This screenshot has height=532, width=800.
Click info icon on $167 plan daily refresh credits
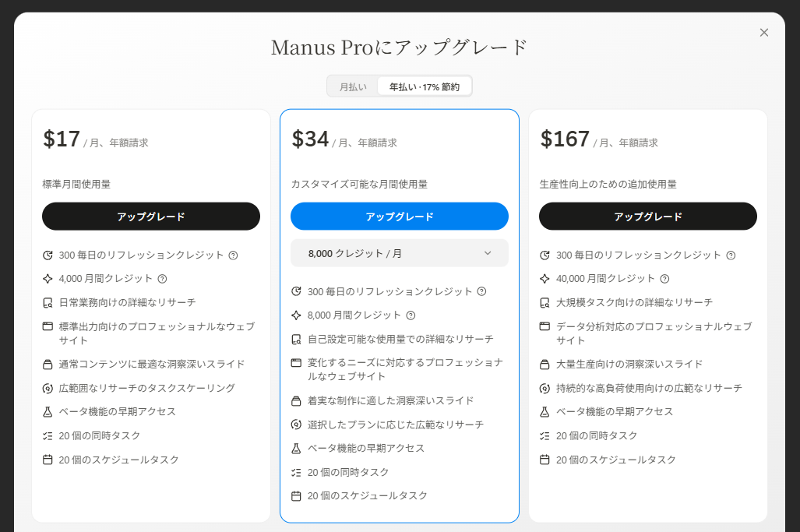pyautogui.click(x=731, y=255)
